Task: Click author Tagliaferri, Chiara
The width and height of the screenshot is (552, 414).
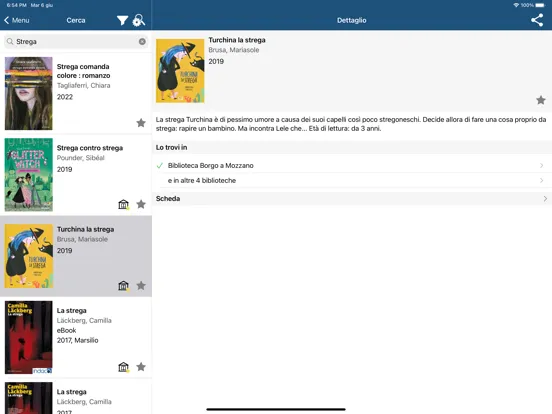Action: (83, 86)
